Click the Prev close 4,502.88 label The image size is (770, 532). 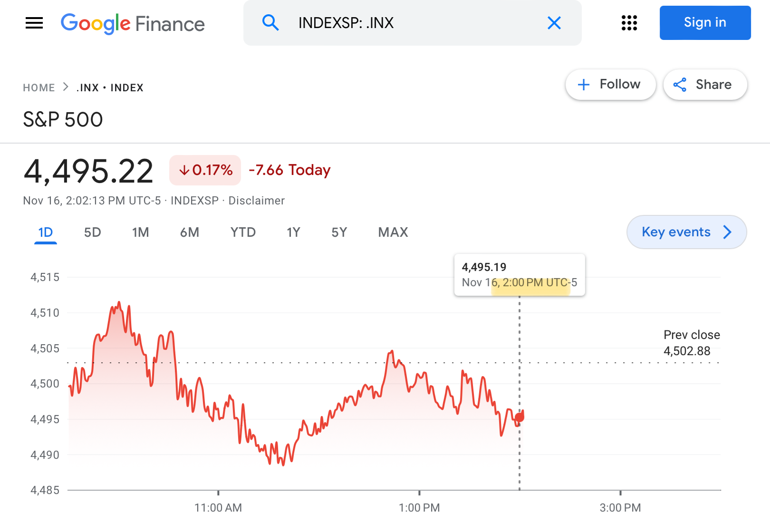pyautogui.click(x=692, y=343)
